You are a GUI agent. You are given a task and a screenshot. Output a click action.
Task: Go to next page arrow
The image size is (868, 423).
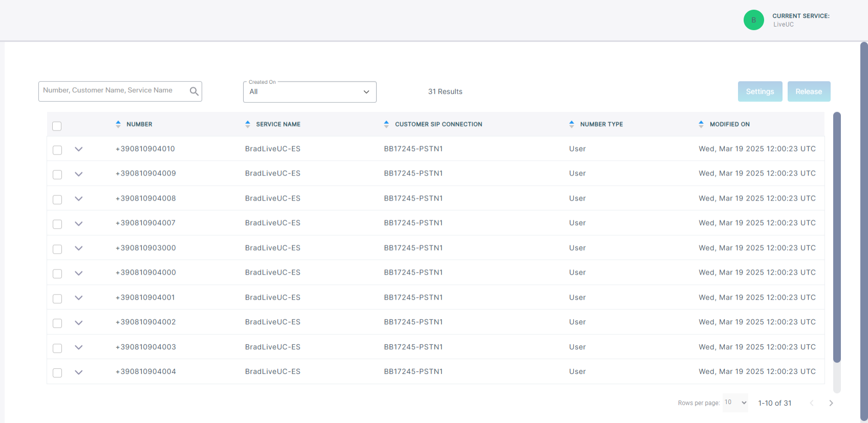[x=831, y=403]
